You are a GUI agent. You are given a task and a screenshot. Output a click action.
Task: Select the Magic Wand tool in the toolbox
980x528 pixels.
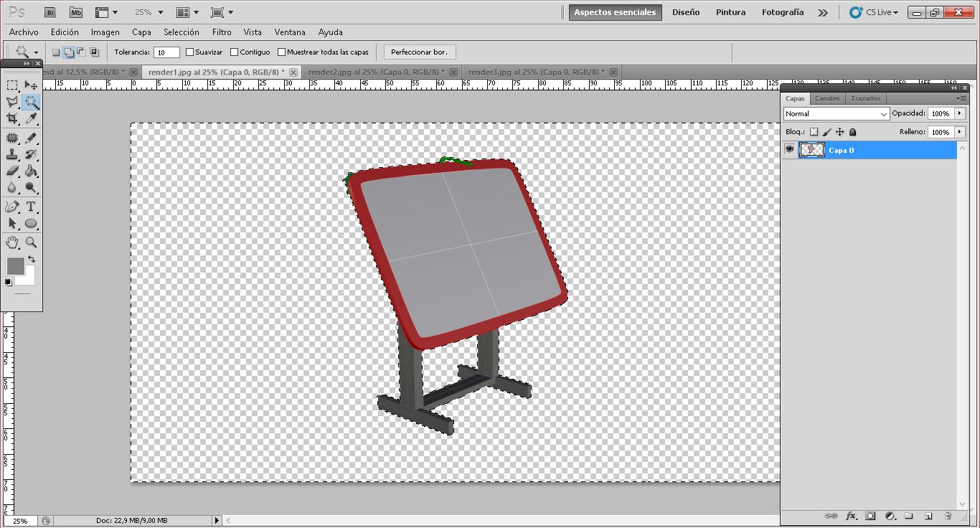click(31, 102)
